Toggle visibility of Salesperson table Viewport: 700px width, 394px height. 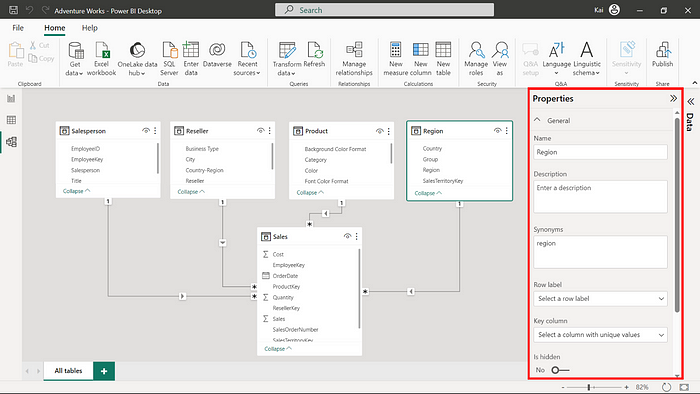(146, 131)
